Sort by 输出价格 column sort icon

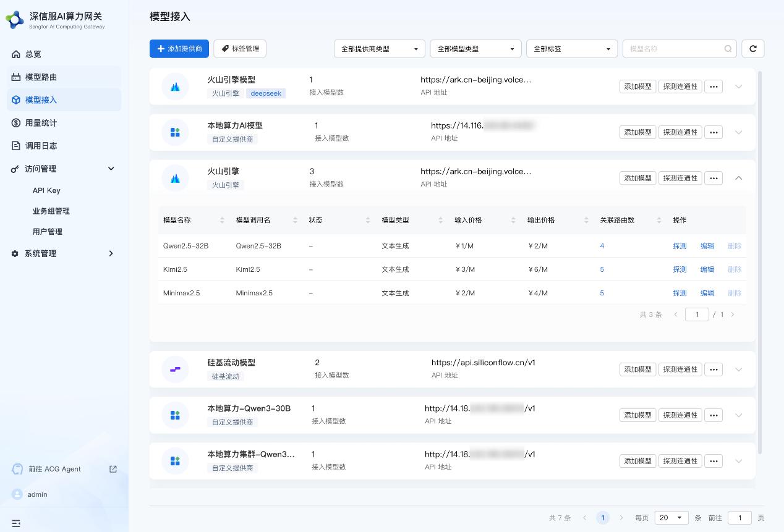tap(587, 221)
